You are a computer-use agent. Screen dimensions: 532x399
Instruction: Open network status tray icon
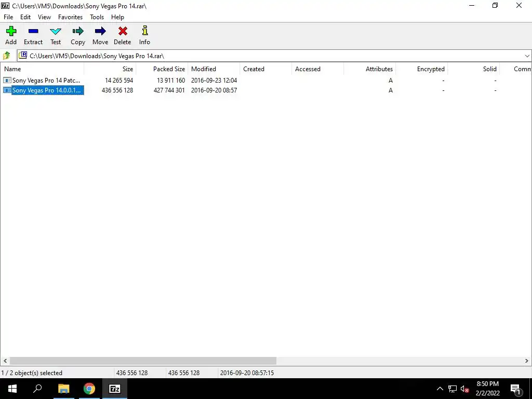point(453,389)
